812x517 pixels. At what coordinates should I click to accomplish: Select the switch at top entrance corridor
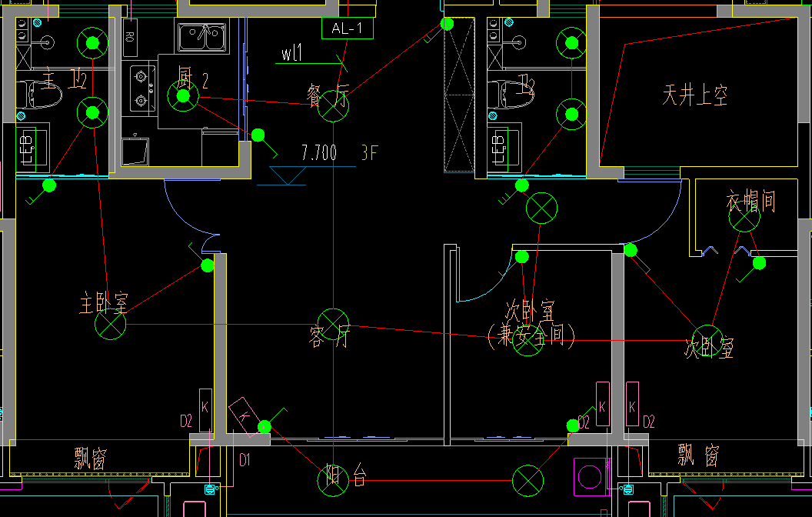pyautogui.click(x=448, y=24)
